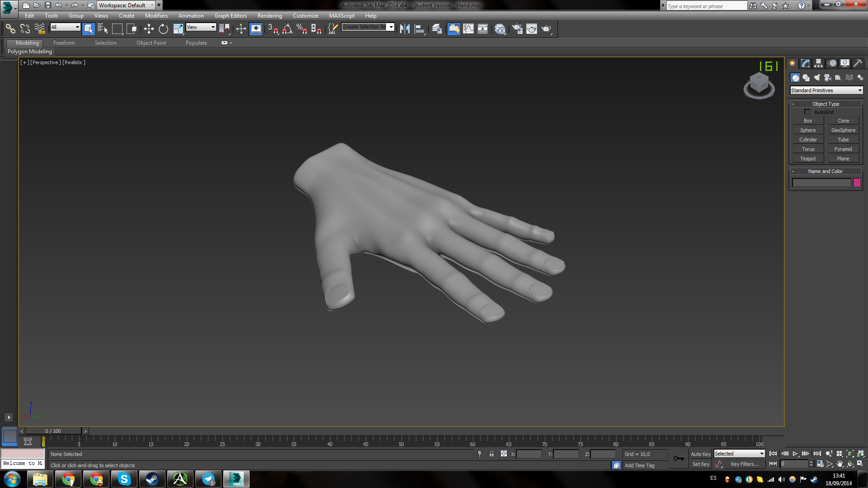Open the Hierarchy command panel tab
868x488 pixels.
point(819,63)
